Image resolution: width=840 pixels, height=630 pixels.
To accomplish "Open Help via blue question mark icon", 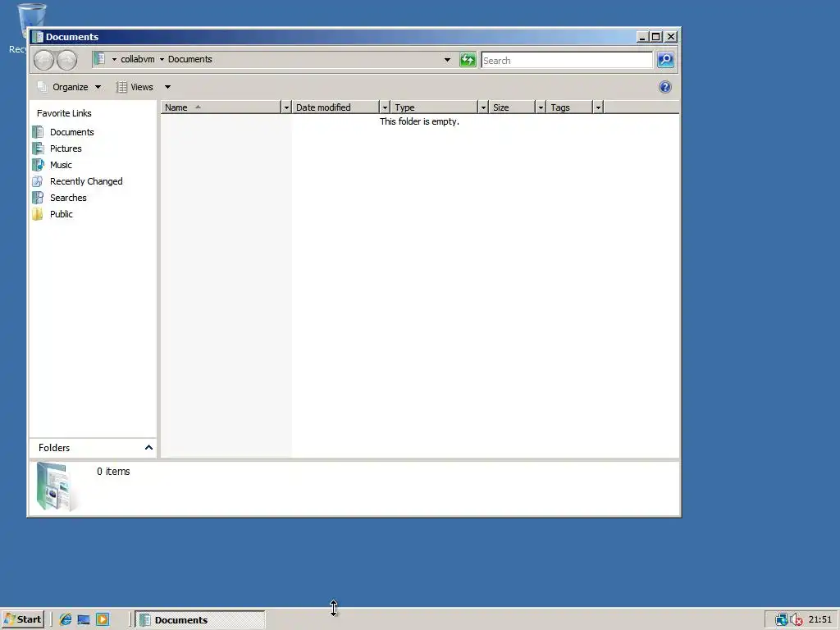I will point(664,87).
